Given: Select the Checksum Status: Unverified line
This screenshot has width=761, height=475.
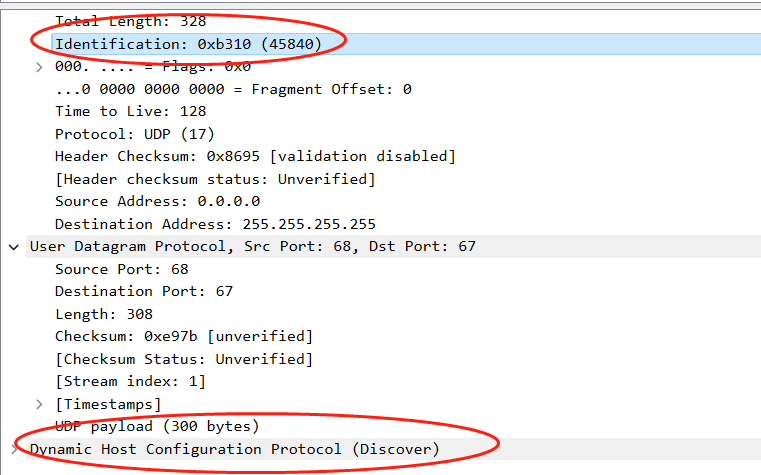Looking at the screenshot, I should (x=183, y=359).
